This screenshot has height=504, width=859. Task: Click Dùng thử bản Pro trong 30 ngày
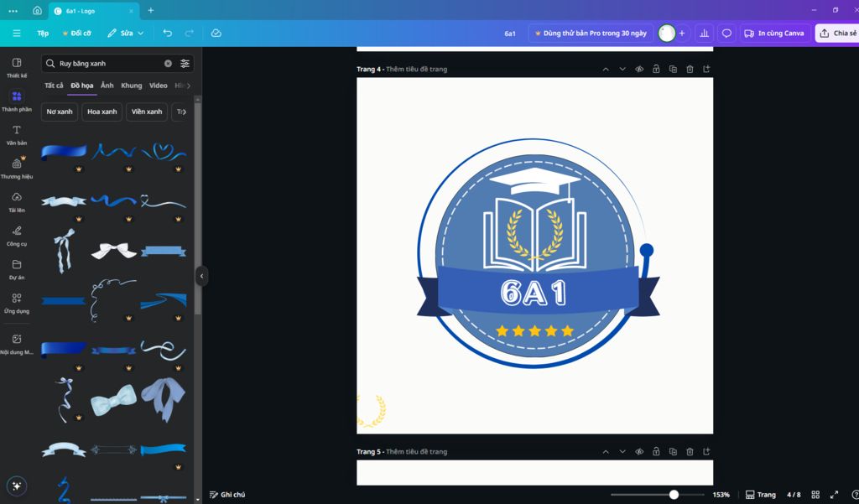(x=591, y=34)
